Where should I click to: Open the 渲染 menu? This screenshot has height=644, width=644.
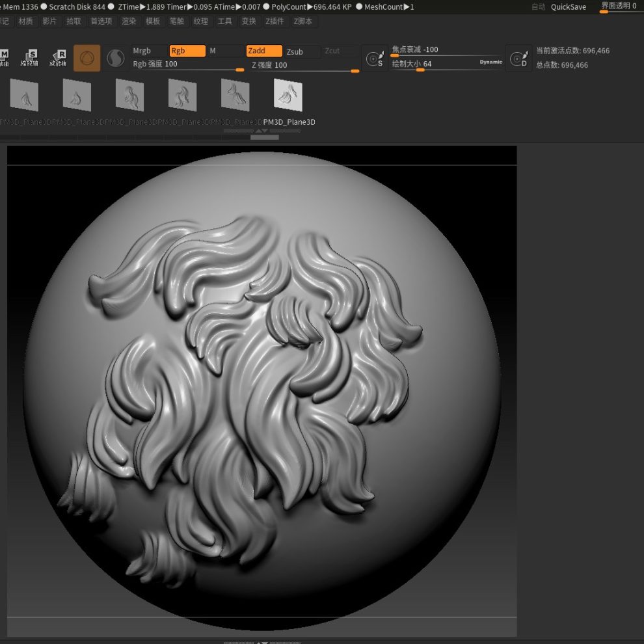tap(129, 21)
